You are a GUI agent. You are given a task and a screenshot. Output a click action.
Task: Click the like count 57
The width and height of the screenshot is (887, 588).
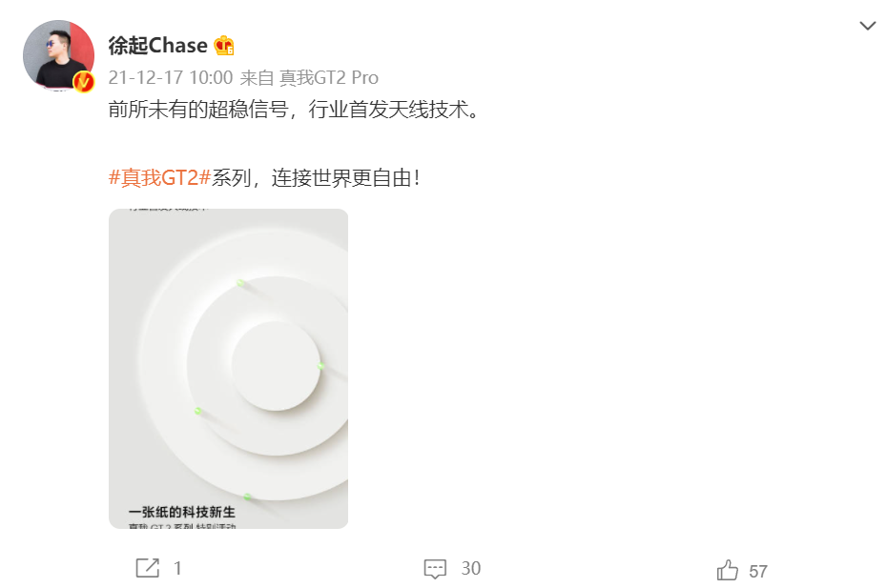pos(758,571)
